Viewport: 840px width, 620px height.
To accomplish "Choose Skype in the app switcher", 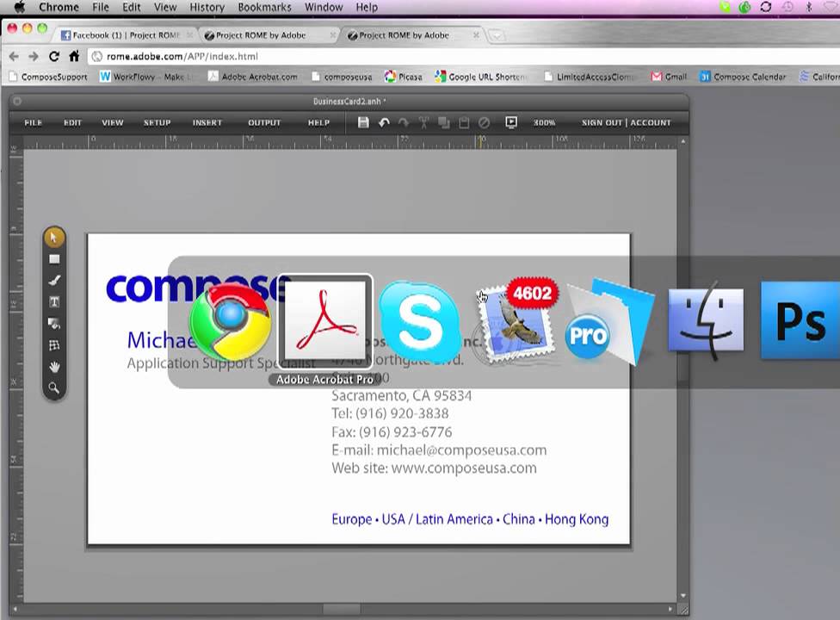I will (419, 321).
